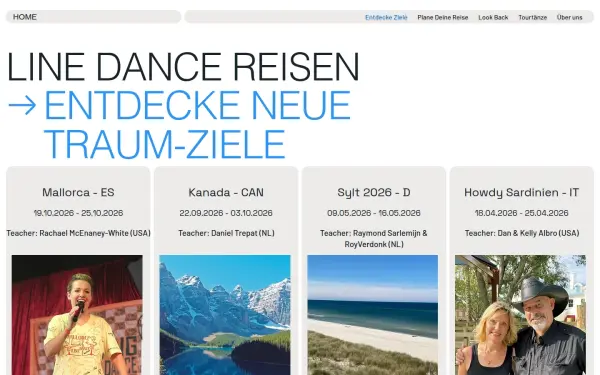The width and height of the screenshot is (600, 375).
Task: Click Teacher: Daniel Trepat (NL) text
Action: tap(226, 233)
